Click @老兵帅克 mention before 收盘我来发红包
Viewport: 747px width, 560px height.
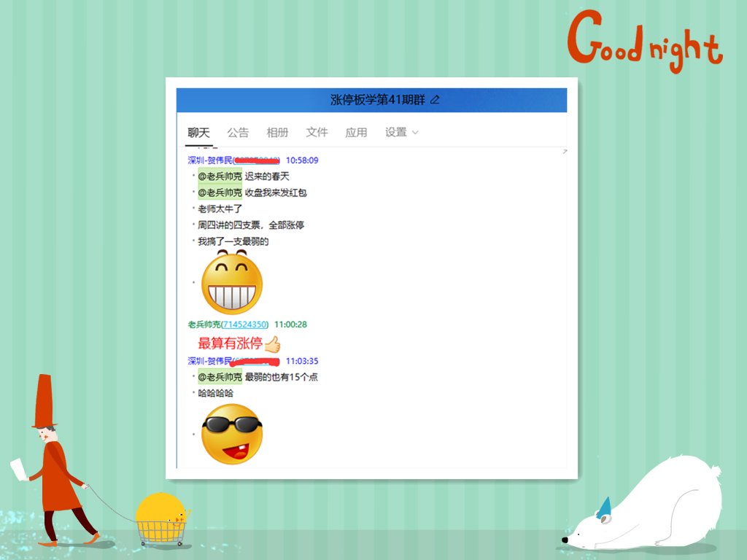point(220,192)
